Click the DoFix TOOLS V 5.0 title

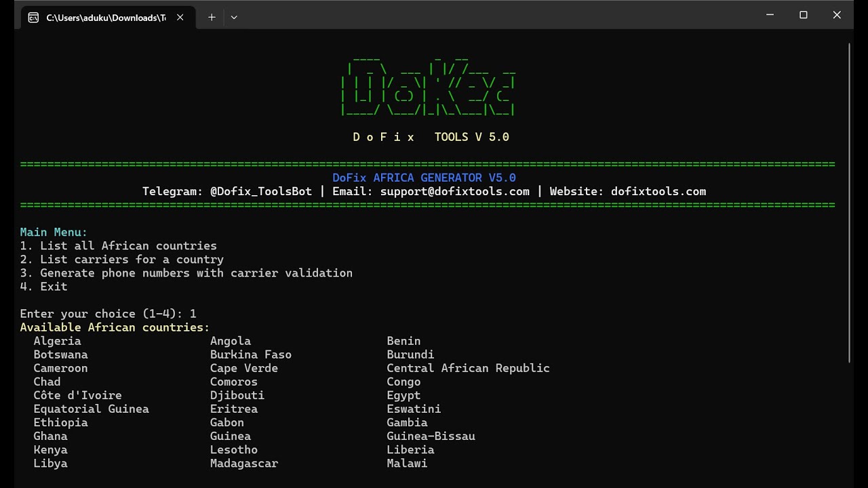[x=431, y=137]
